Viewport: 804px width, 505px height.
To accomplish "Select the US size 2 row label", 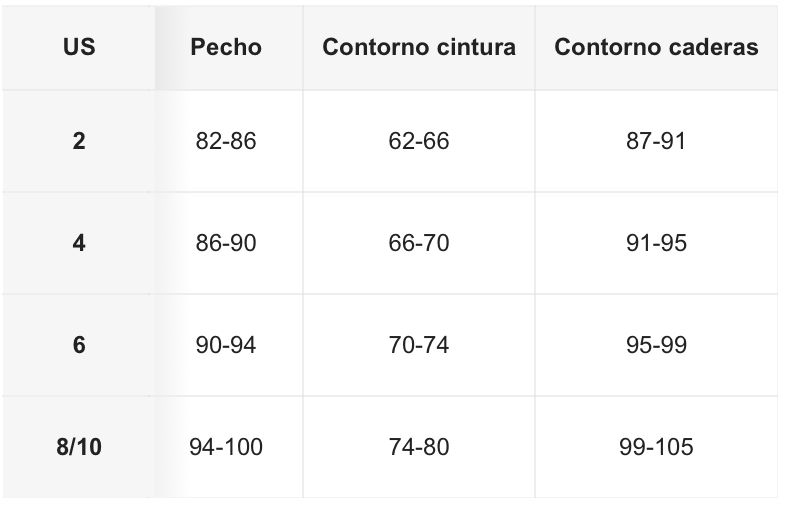I will pyautogui.click(x=79, y=141).
